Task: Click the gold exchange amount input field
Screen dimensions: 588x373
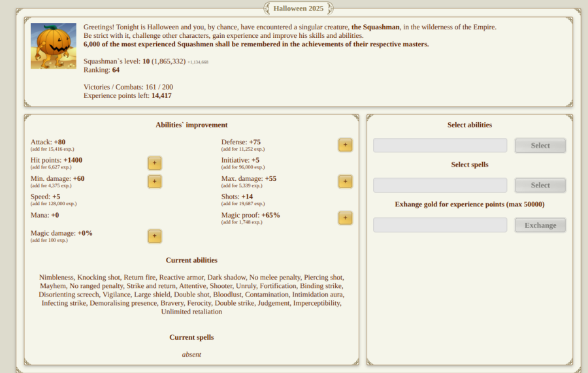Action: point(440,225)
